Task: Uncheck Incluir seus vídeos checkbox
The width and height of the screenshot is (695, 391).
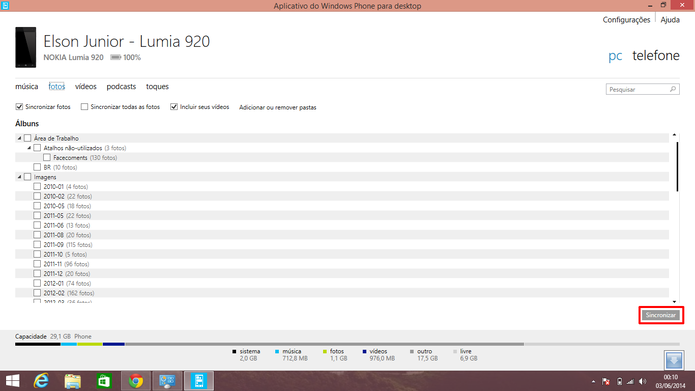Action: click(174, 107)
